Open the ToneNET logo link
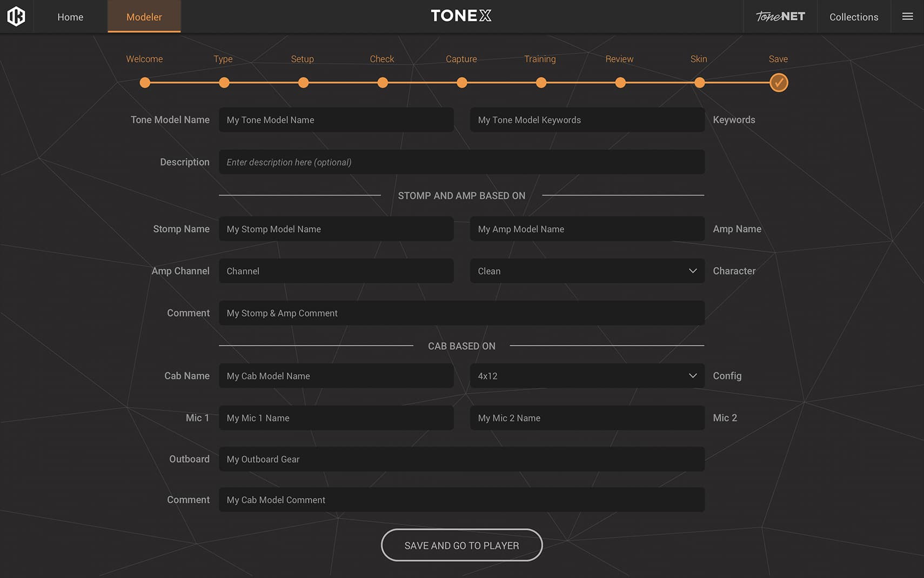 tap(780, 17)
